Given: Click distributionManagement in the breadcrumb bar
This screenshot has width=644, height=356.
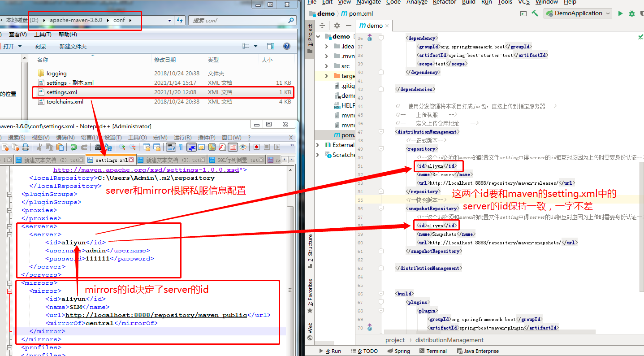Looking at the screenshot, I should click(x=450, y=340).
